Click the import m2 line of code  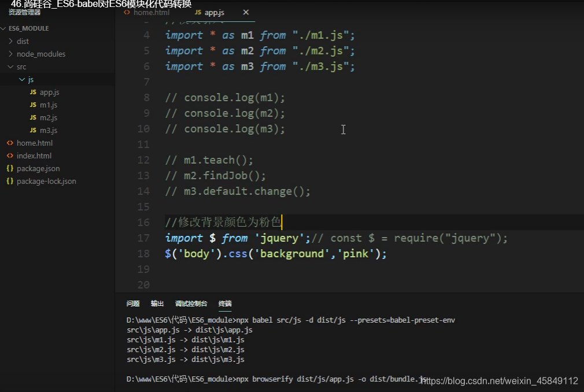pyautogui.click(x=260, y=51)
